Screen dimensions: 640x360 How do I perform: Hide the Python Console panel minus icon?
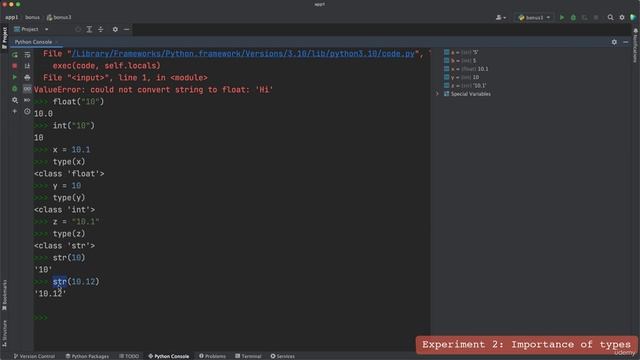click(626, 42)
